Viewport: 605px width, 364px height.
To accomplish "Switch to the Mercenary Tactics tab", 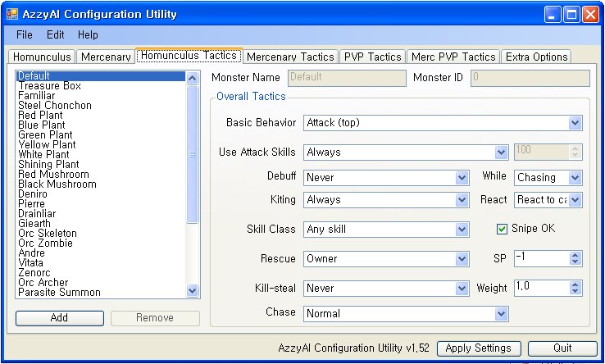I will [290, 57].
